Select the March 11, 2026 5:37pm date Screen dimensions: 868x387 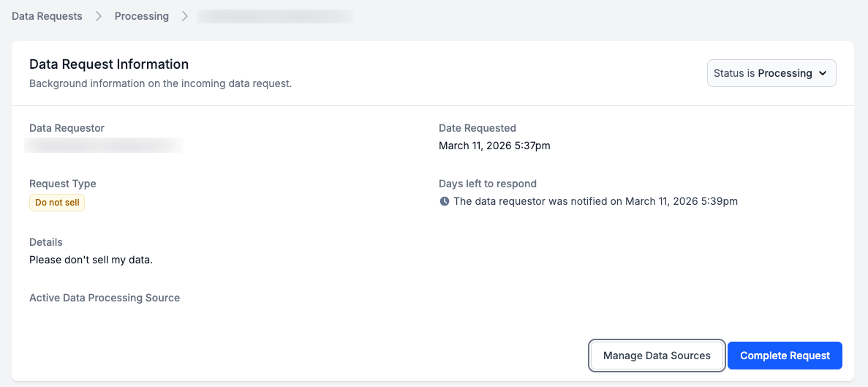coord(494,146)
